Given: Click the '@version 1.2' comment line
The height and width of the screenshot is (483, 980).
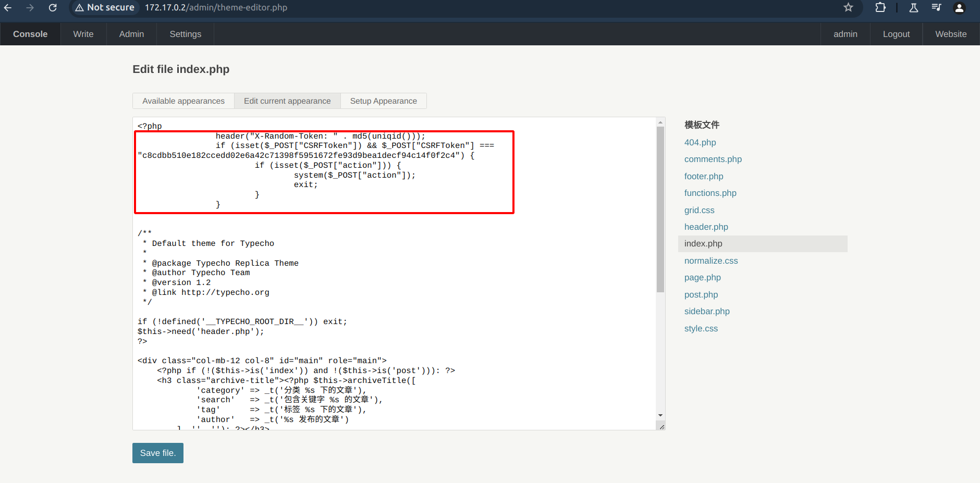Looking at the screenshot, I should (x=177, y=283).
